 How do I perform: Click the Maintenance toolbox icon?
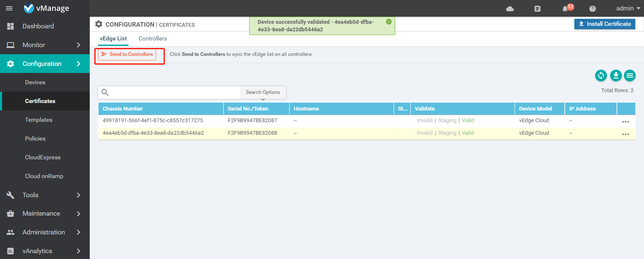10,214
